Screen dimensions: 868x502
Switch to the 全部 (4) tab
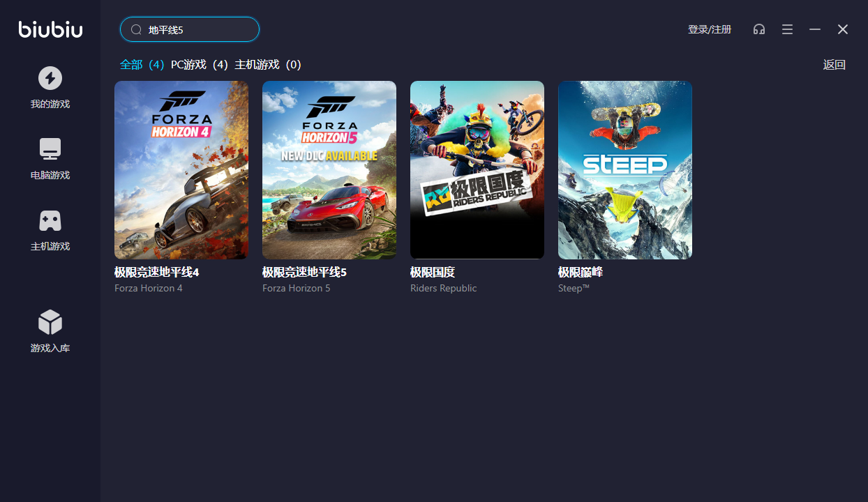click(142, 65)
